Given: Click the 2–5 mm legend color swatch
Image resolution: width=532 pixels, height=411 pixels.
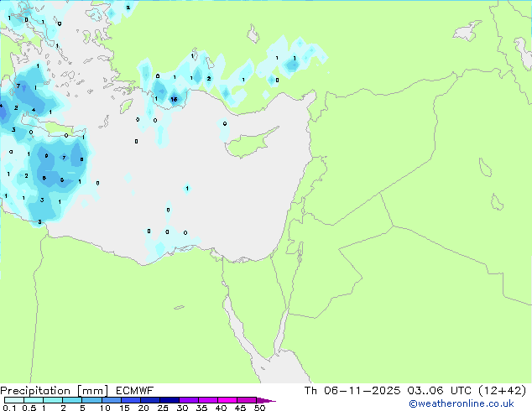Looking at the screenshot, I should pyautogui.click(x=72, y=400).
